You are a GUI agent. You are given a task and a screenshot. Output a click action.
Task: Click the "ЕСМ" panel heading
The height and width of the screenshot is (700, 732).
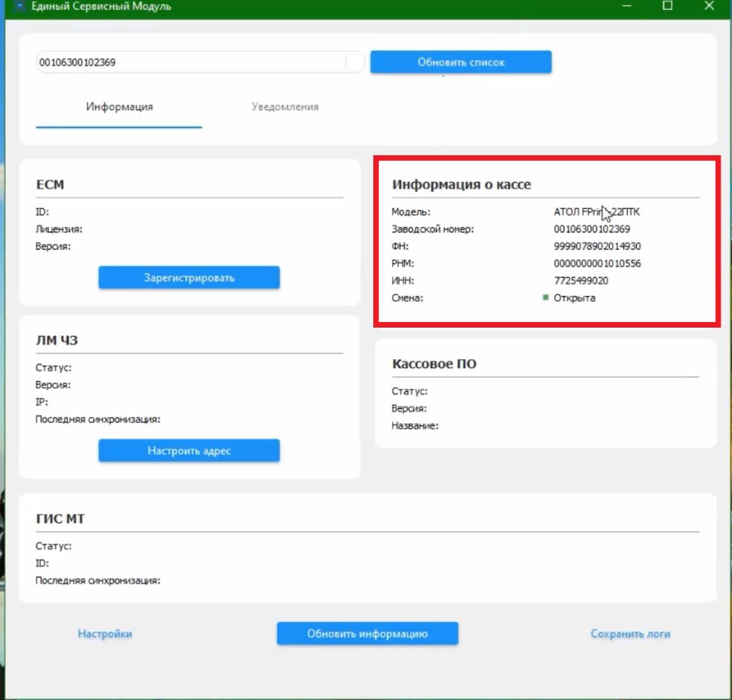point(50,185)
